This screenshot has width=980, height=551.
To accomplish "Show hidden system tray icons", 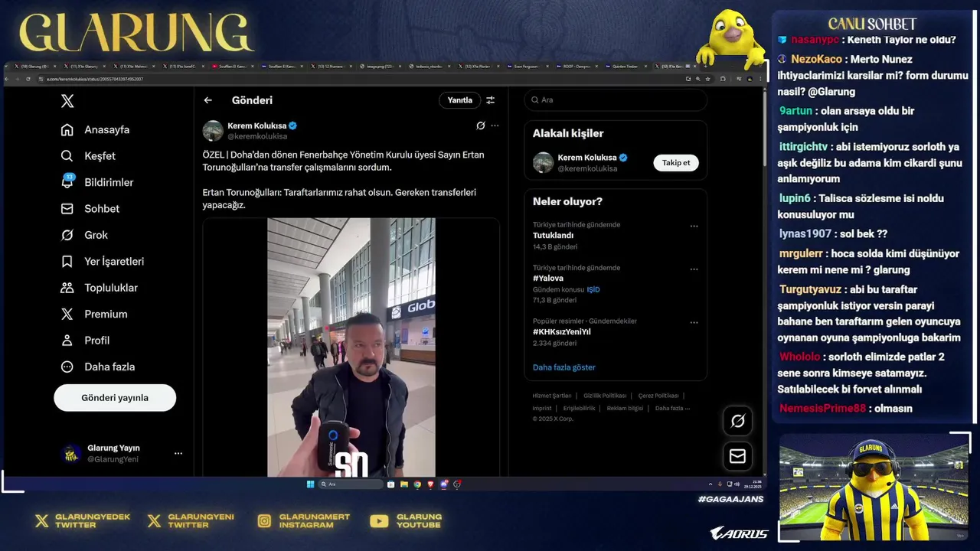I will [710, 484].
